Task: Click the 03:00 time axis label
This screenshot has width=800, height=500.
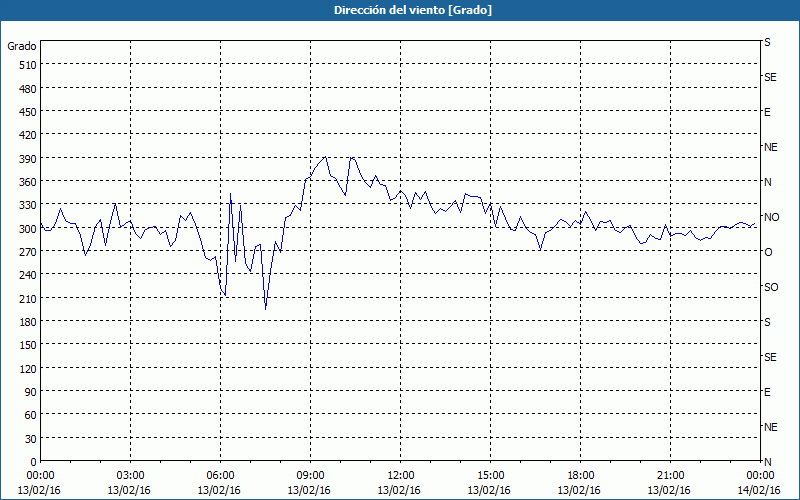Action: (x=130, y=476)
